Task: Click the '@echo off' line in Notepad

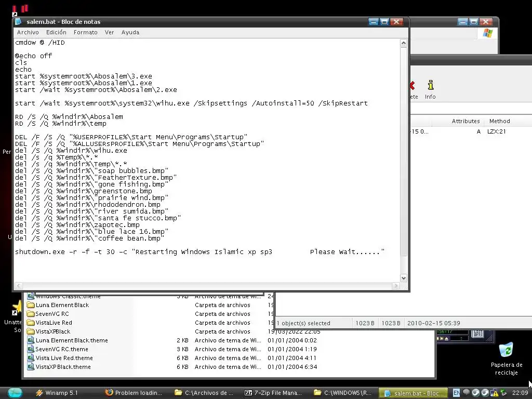Action: click(x=33, y=56)
